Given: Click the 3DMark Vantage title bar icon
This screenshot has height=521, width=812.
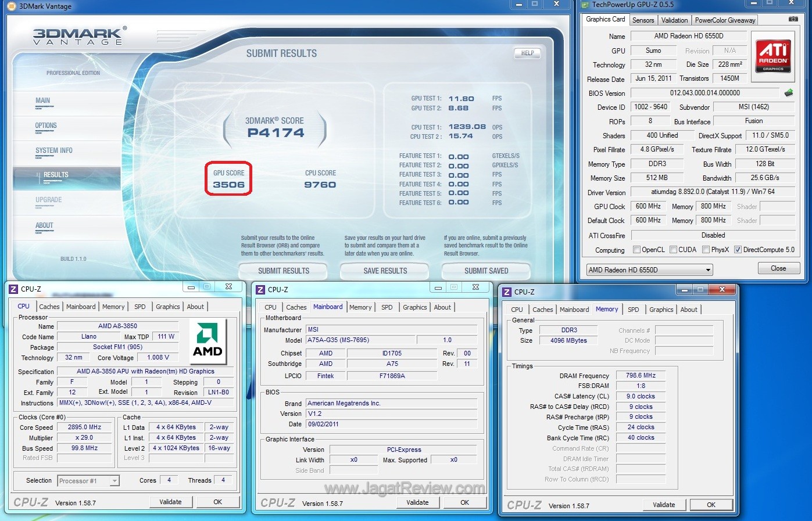Looking at the screenshot, I should pyautogui.click(x=11, y=6).
